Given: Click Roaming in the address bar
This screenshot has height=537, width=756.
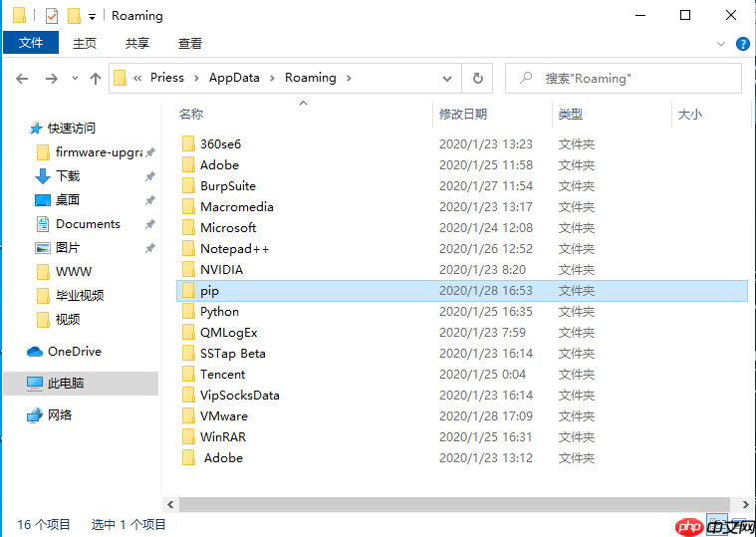Looking at the screenshot, I should click(x=311, y=78).
